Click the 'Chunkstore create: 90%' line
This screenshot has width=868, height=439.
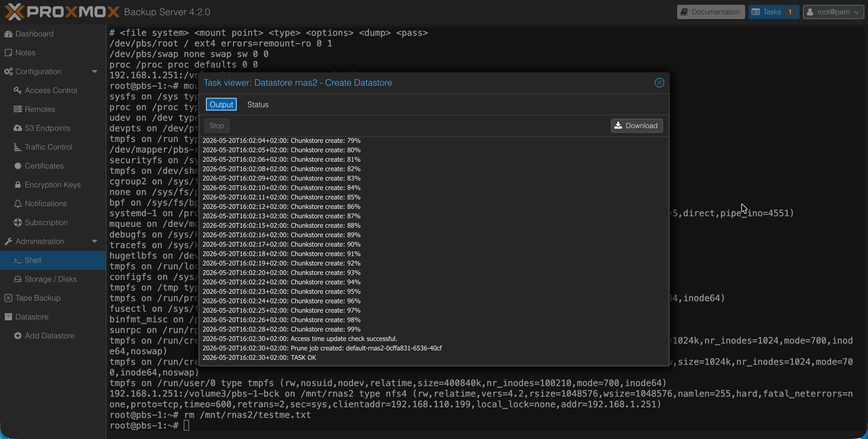click(x=282, y=244)
